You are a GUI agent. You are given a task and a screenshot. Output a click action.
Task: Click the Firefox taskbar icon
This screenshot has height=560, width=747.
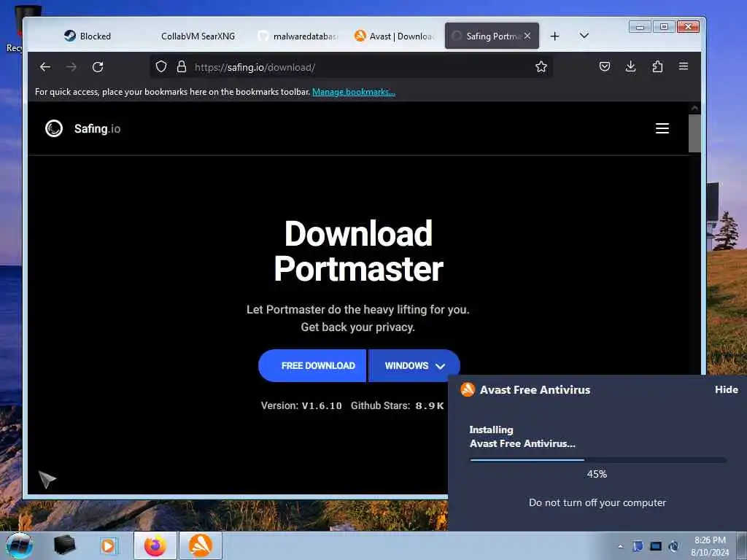[x=155, y=545]
